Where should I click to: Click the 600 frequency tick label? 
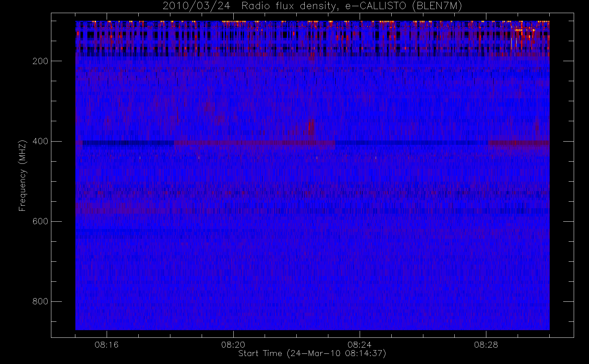tap(40, 221)
